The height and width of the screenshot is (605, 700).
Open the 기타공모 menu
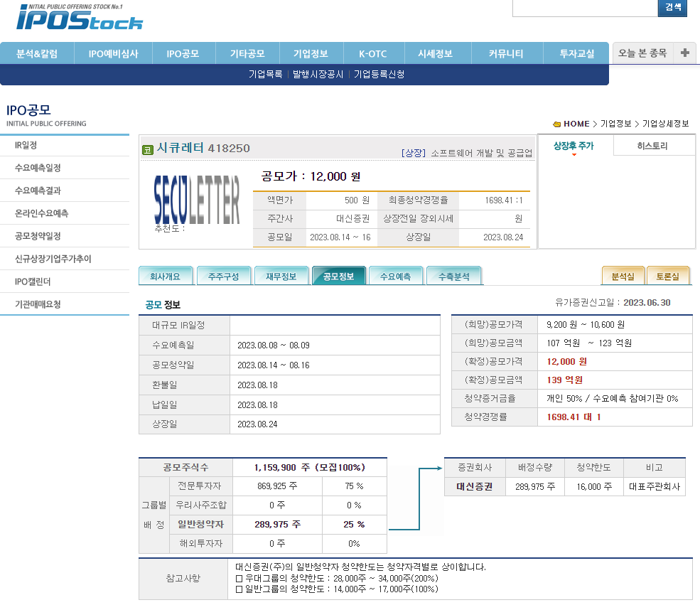(x=247, y=53)
